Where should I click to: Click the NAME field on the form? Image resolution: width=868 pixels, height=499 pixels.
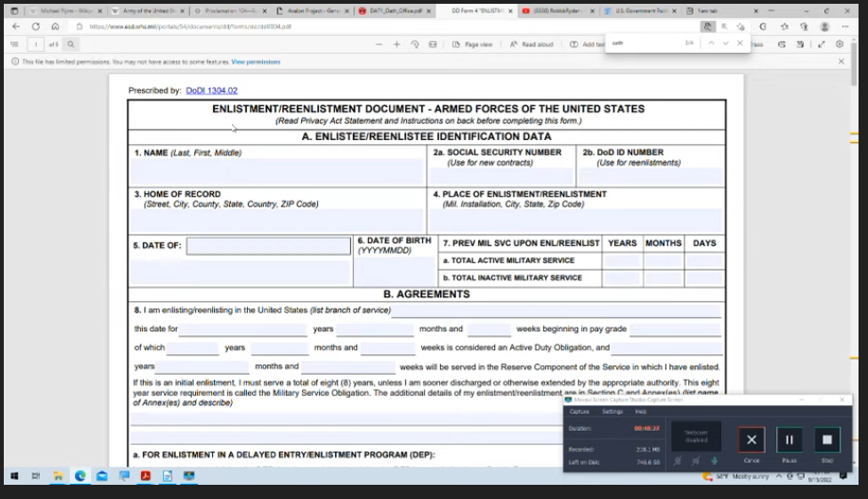[x=276, y=171]
